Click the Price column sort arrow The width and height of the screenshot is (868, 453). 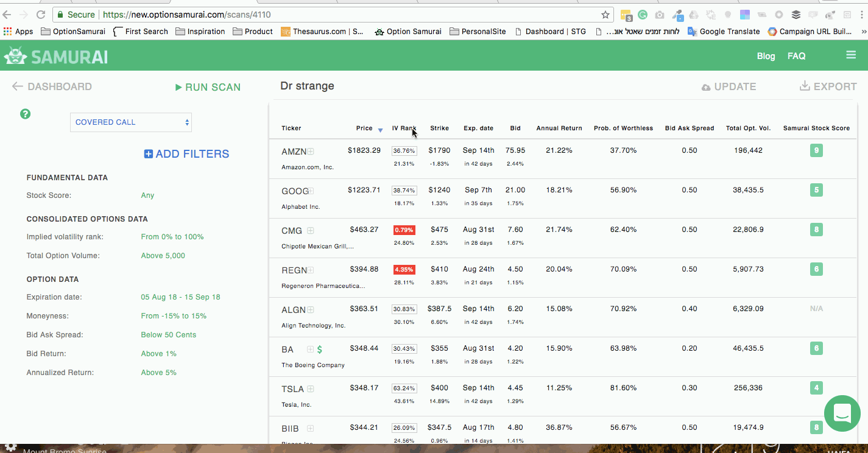pos(380,130)
